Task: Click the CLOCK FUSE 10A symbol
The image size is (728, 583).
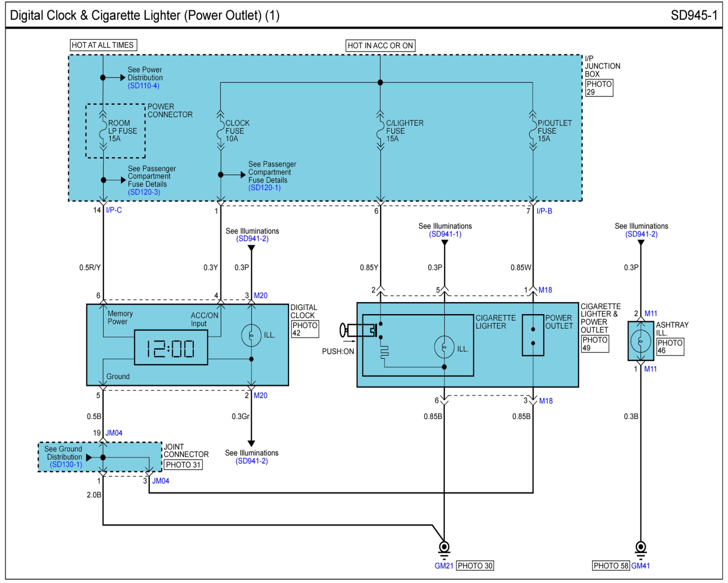Action: pos(221,131)
